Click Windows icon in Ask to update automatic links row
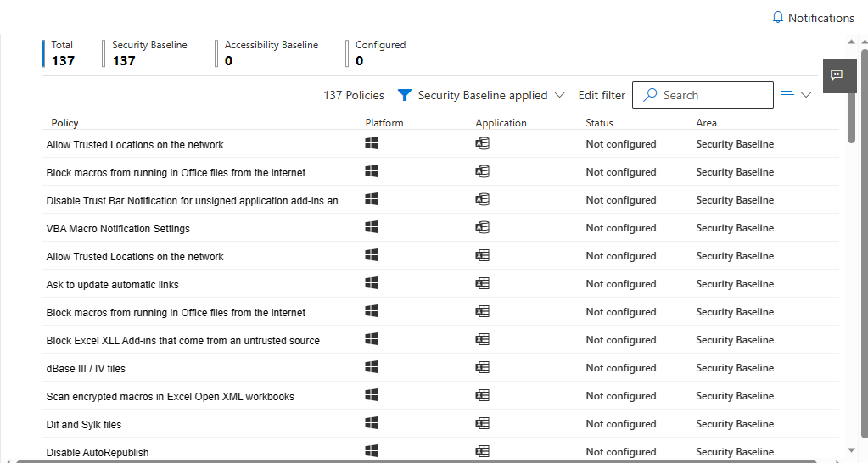The height and width of the screenshot is (463, 868). [372, 283]
